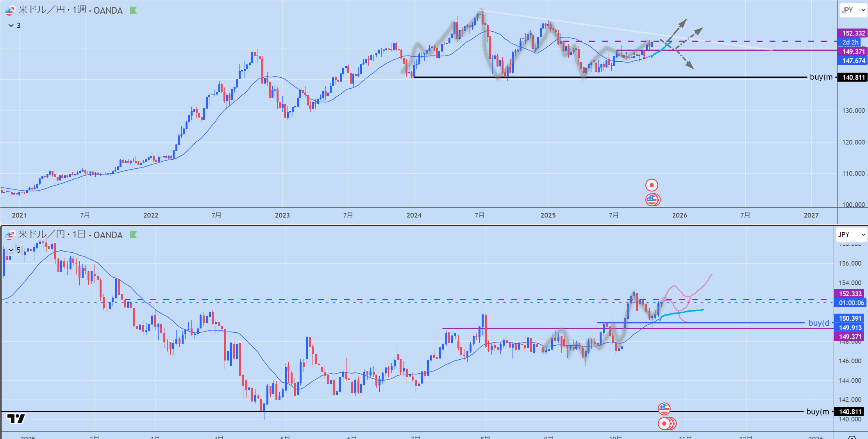
Task: Click USD/JPY flag icon on weekly chart
Action: point(10,11)
